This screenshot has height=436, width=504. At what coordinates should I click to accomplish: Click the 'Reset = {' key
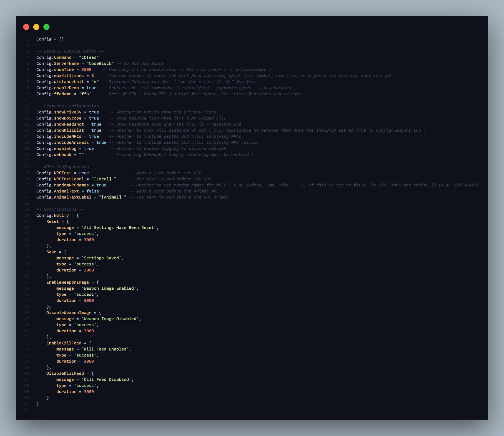[x=57, y=221]
